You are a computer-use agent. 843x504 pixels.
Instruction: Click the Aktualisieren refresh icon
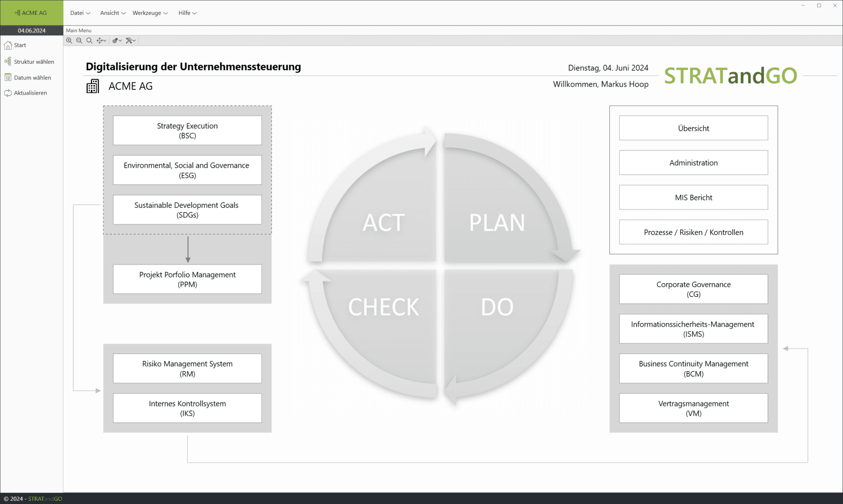click(8, 93)
